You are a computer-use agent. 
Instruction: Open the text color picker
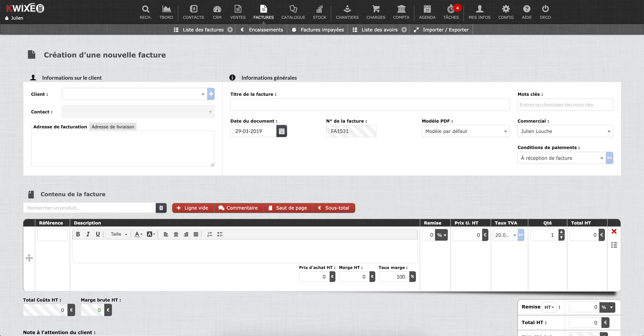coord(138,234)
